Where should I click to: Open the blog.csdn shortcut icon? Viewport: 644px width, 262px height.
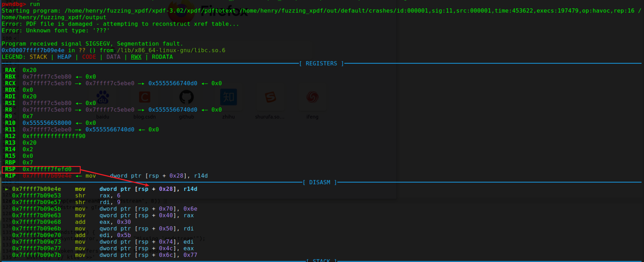coord(144,97)
